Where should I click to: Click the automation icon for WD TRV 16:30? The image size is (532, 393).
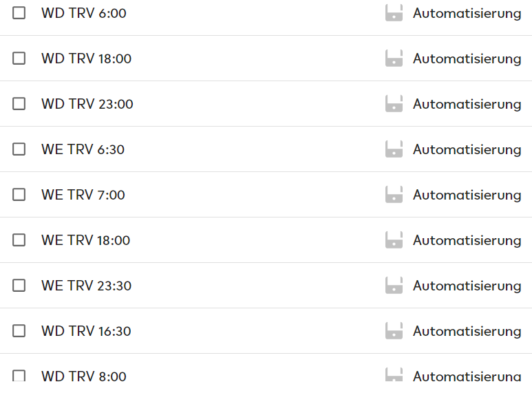pos(394,331)
